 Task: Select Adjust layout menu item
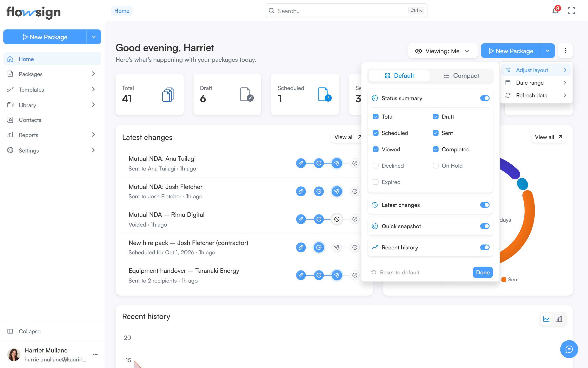point(536,70)
